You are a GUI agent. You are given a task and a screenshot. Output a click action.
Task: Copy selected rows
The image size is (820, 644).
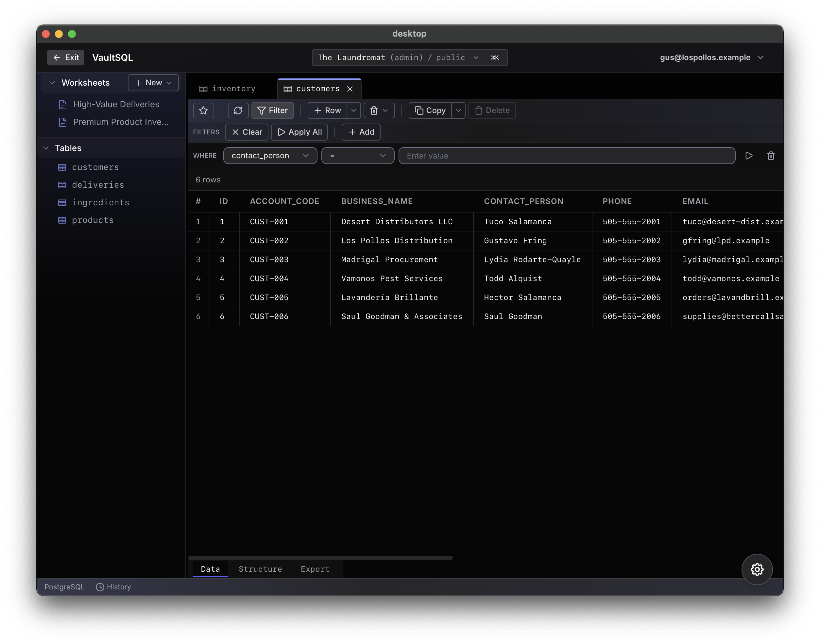(x=430, y=110)
